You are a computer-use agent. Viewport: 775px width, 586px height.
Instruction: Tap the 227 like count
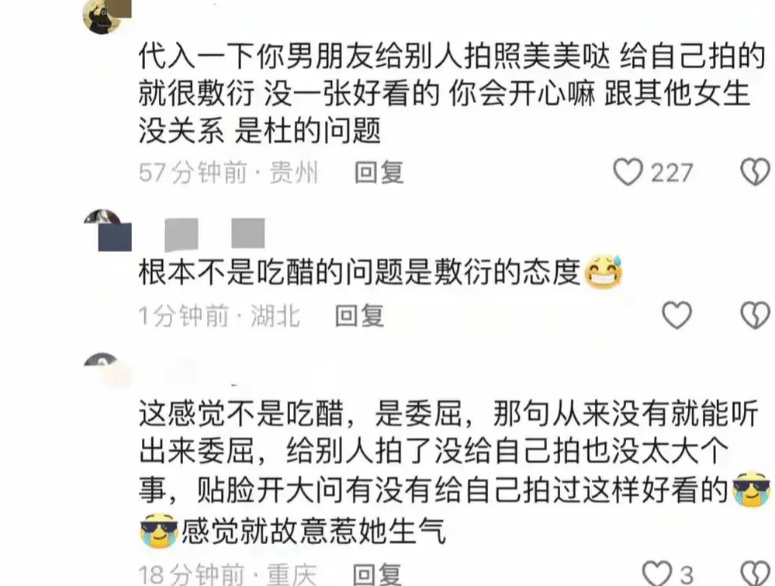pos(672,173)
